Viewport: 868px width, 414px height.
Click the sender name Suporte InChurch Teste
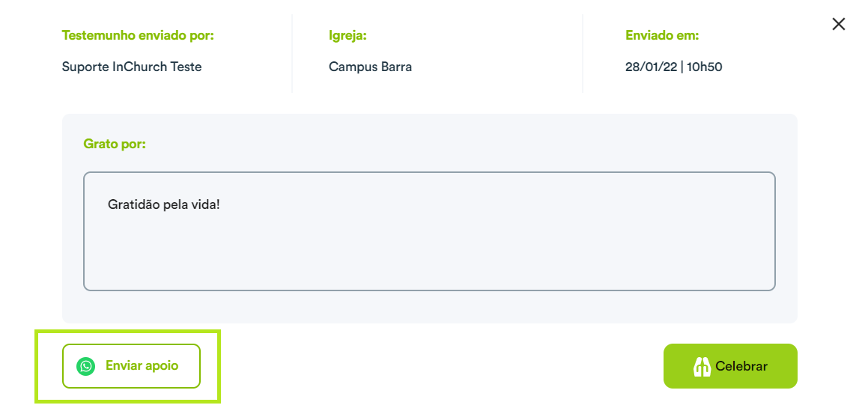coord(132,67)
